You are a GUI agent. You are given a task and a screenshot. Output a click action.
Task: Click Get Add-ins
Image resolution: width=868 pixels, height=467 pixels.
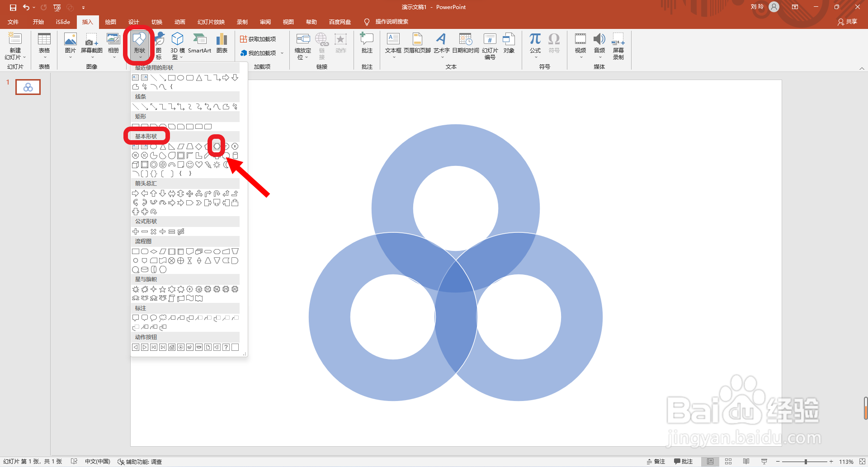258,39
